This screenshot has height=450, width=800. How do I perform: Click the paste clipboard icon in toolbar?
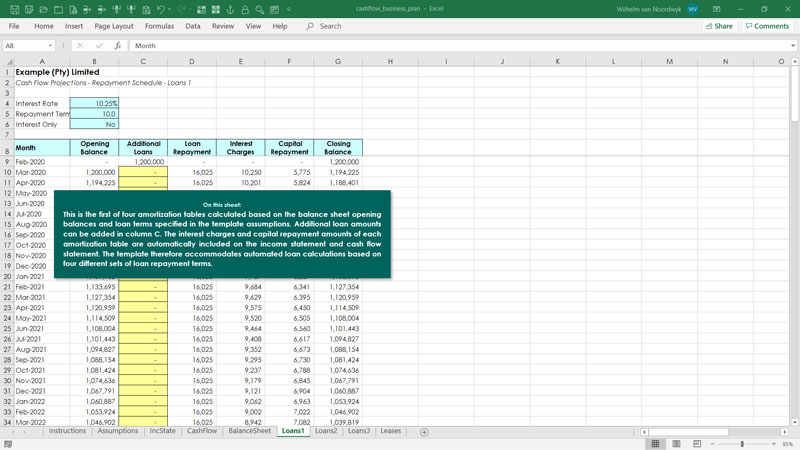tap(146, 9)
